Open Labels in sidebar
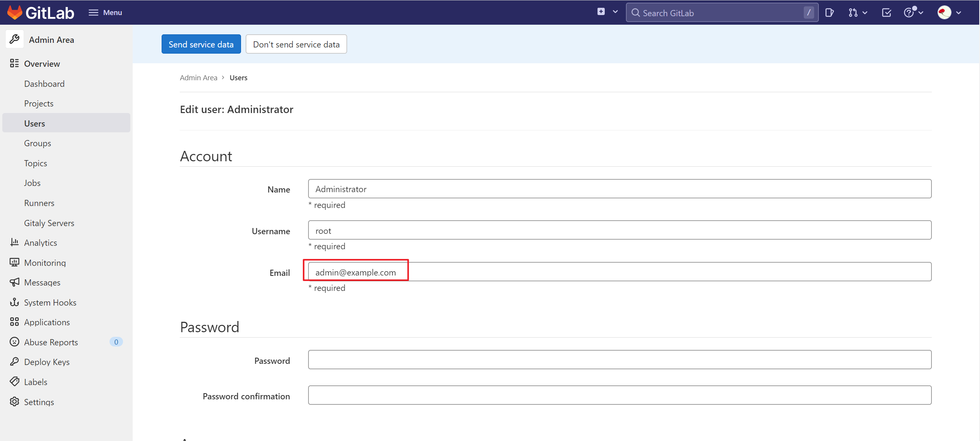The width and height of the screenshot is (980, 441). (x=35, y=382)
